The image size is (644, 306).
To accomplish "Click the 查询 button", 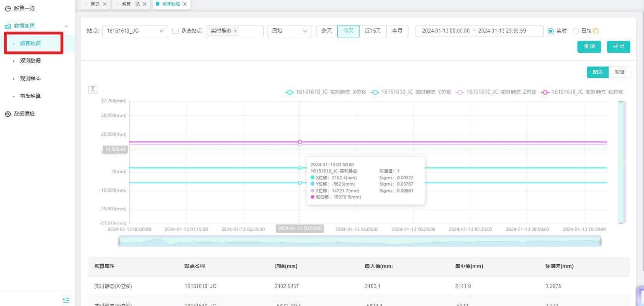I will [589, 46].
